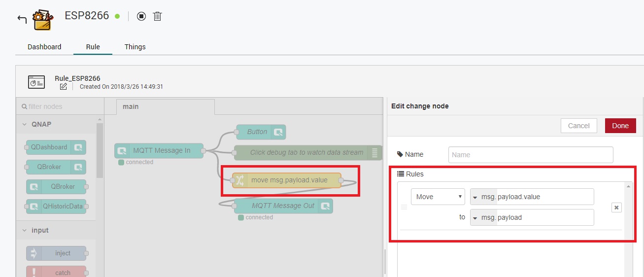Delete ESP8266 using the trash icon
The width and height of the screenshot is (644, 277).
pyautogui.click(x=157, y=16)
